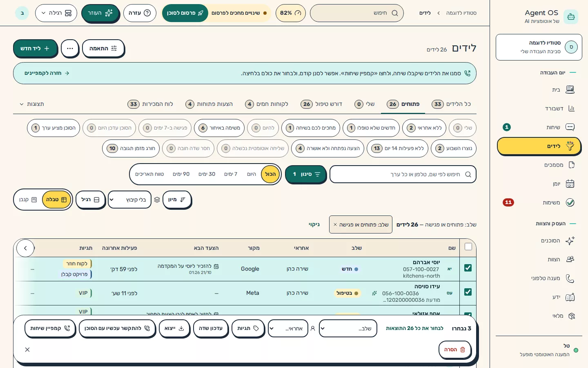588x368 pixels.
Task: Open the דשבורד chart icon in sidebar
Action: pyautogui.click(x=571, y=108)
